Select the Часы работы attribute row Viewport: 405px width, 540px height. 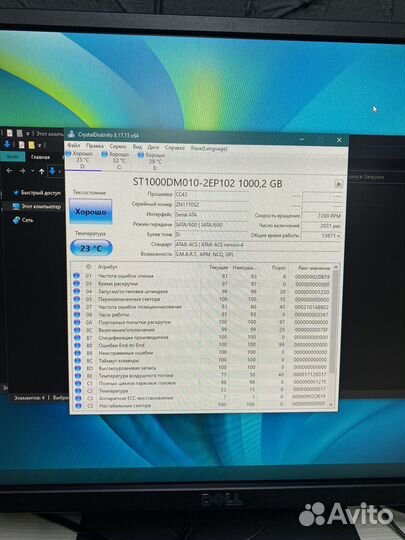pos(201,314)
